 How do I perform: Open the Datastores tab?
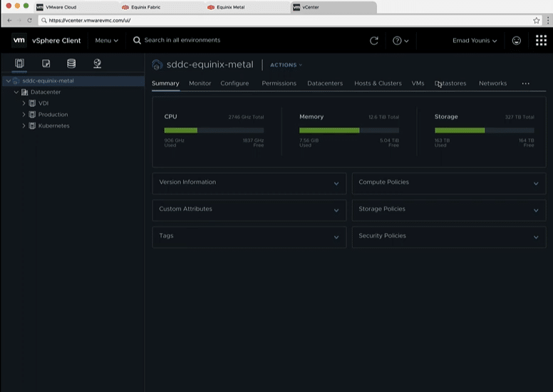pos(450,83)
